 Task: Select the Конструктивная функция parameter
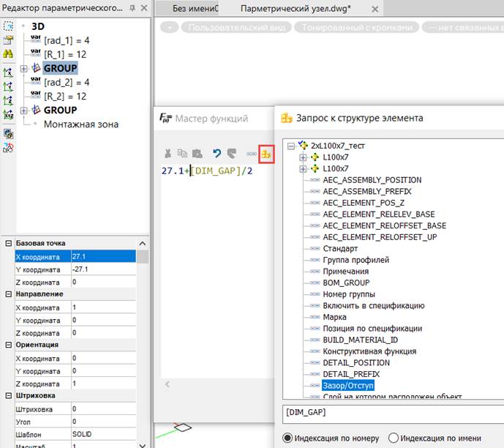[369, 351]
